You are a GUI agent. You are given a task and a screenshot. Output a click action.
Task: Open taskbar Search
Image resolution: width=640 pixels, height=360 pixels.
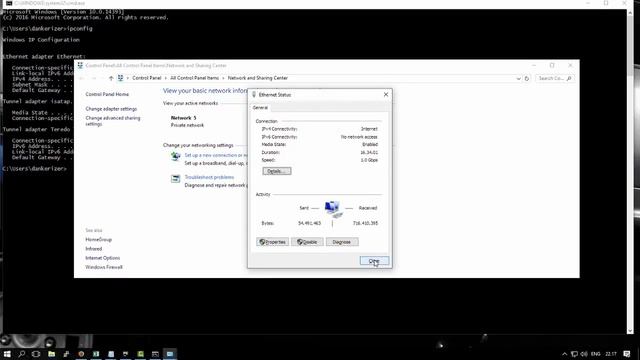click(x=22, y=353)
